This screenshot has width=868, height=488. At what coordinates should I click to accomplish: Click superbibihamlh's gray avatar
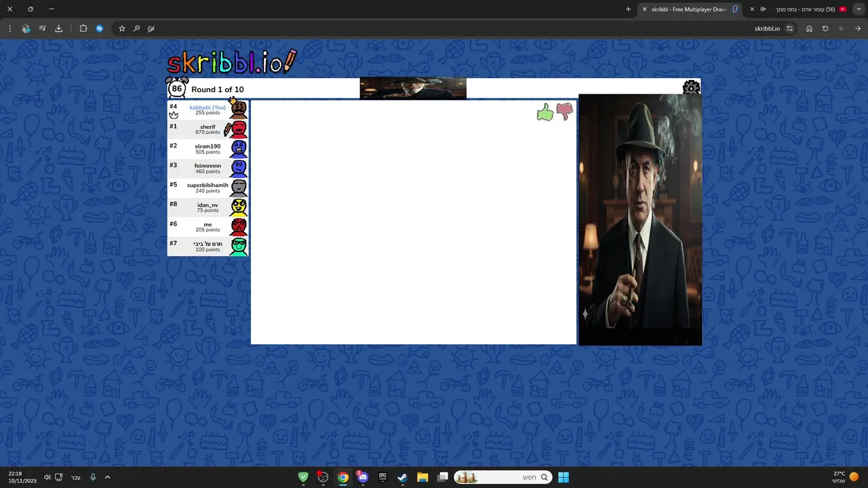[238, 188]
